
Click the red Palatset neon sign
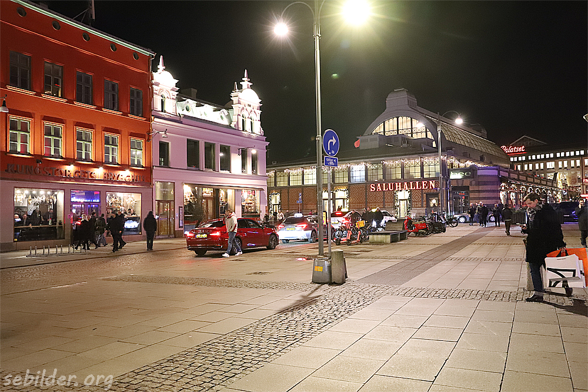pos(513,149)
